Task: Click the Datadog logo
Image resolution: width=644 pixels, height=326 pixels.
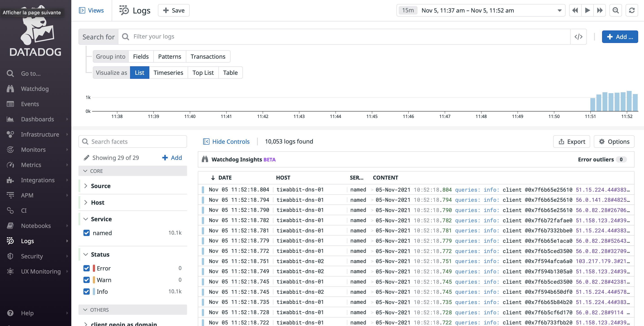Action: [35, 31]
